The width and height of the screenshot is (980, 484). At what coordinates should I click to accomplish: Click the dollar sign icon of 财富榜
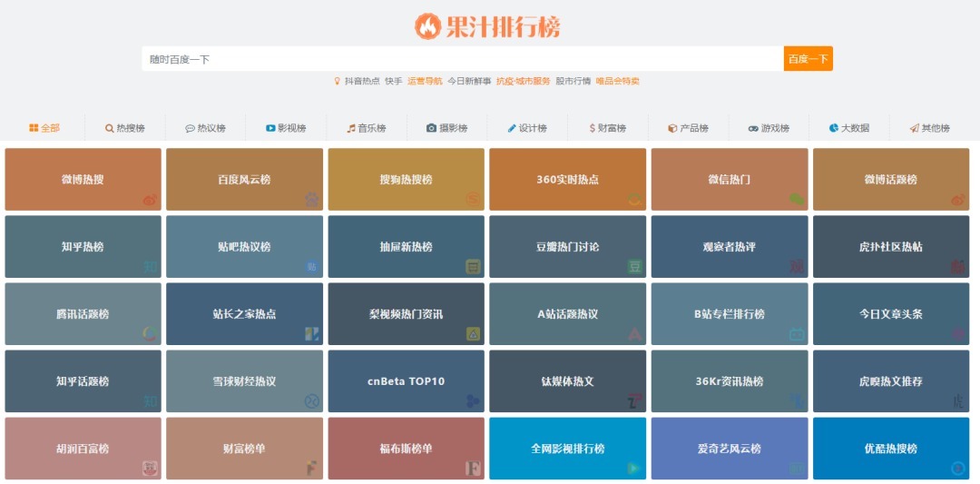pyautogui.click(x=592, y=128)
